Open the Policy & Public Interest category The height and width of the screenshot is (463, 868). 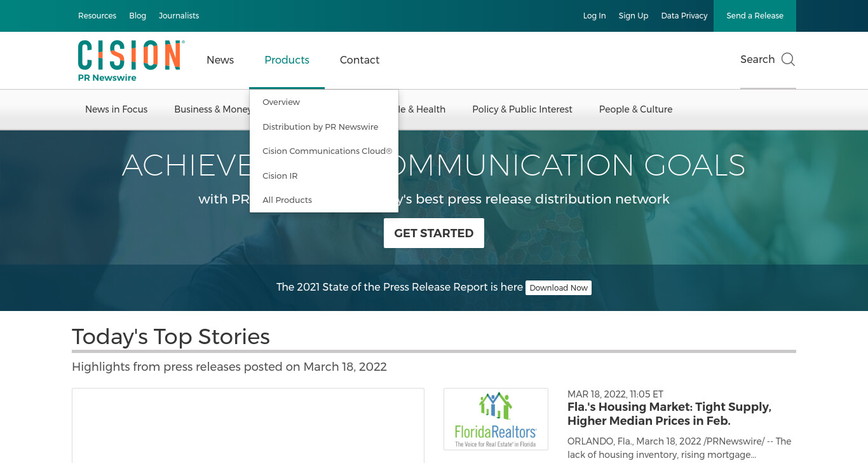click(x=522, y=109)
